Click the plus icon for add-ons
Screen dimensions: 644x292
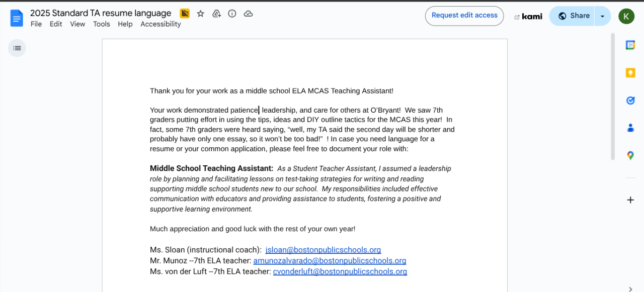[630, 200]
